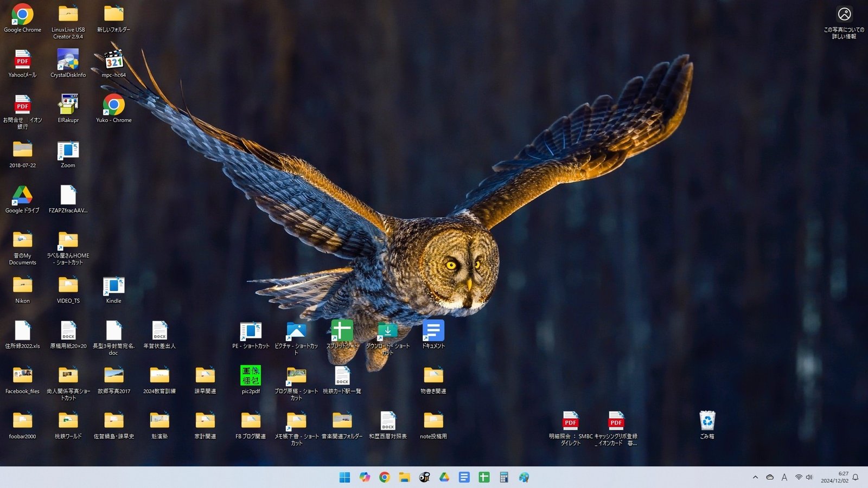Open the 物書き関連 folder

click(433, 380)
